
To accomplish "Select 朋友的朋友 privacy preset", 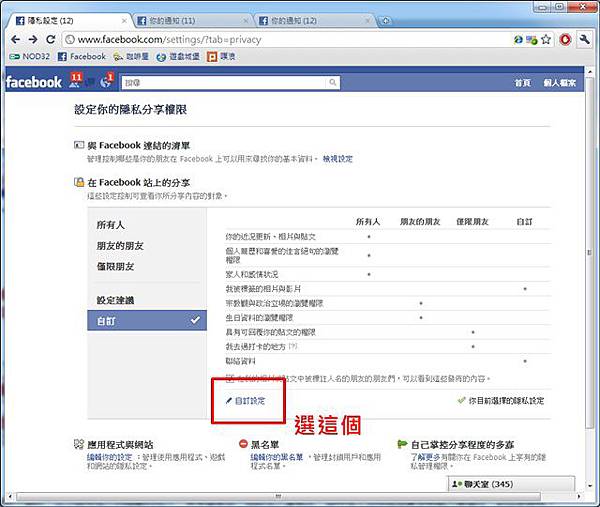I will tap(120, 246).
